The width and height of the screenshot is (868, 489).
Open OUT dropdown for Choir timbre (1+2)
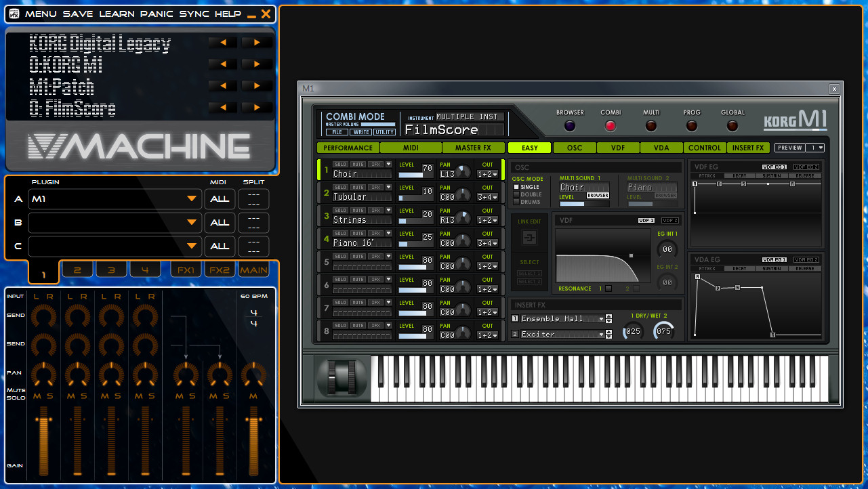click(x=488, y=174)
